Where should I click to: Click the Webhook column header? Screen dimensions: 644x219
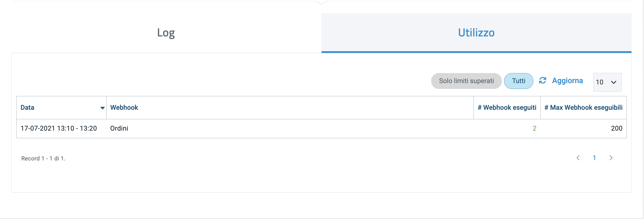pos(124,107)
